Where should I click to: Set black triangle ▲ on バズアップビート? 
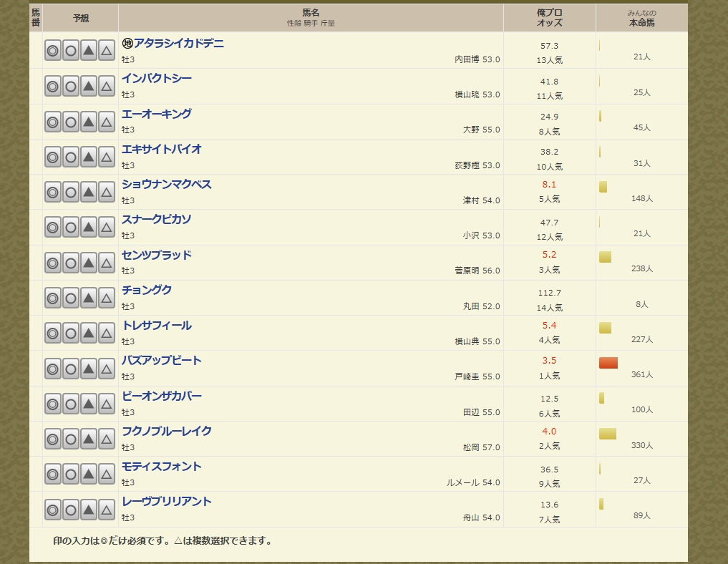[x=89, y=369]
